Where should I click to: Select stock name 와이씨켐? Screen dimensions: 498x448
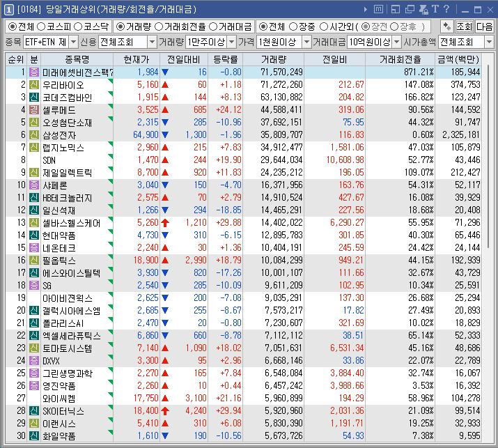pyautogui.click(x=59, y=399)
